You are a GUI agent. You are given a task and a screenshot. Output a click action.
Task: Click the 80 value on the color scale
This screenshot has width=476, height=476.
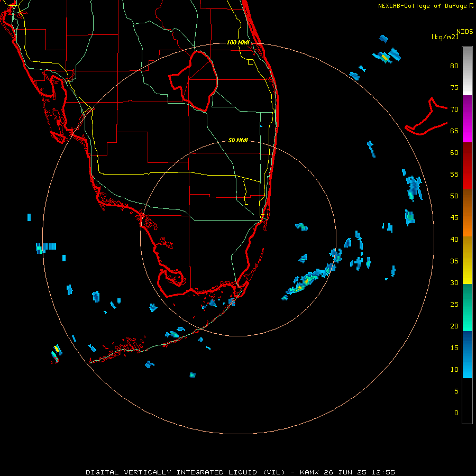pos(454,66)
